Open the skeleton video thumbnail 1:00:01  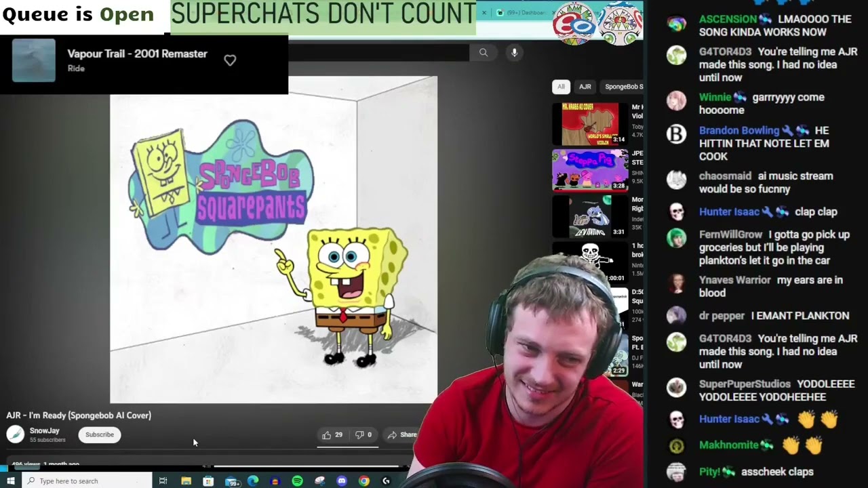(590, 262)
